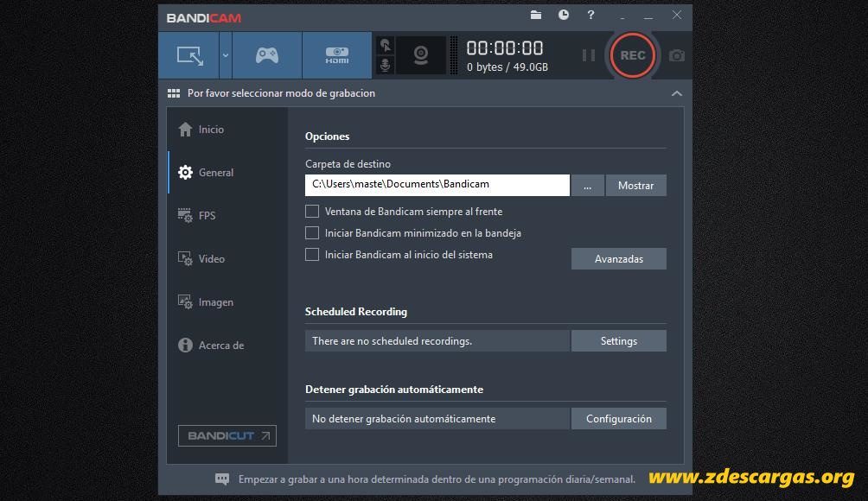Select game recording mode

[267, 55]
